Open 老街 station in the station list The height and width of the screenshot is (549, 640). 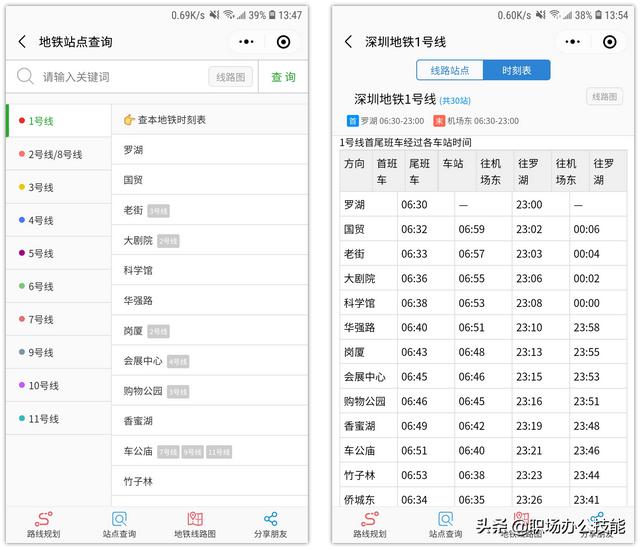pyautogui.click(x=210, y=210)
